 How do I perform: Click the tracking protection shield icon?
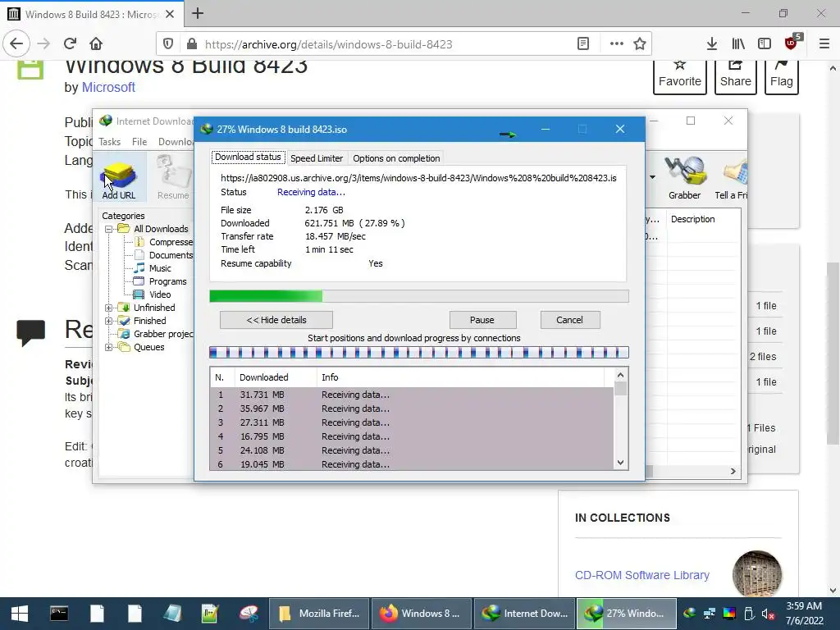pyautogui.click(x=168, y=44)
